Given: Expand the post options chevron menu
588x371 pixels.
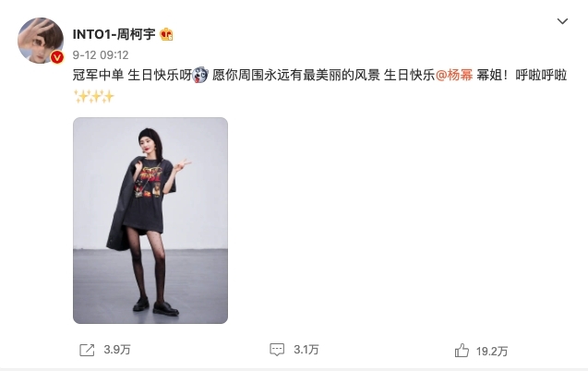Looking at the screenshot, I should point(562,21).
